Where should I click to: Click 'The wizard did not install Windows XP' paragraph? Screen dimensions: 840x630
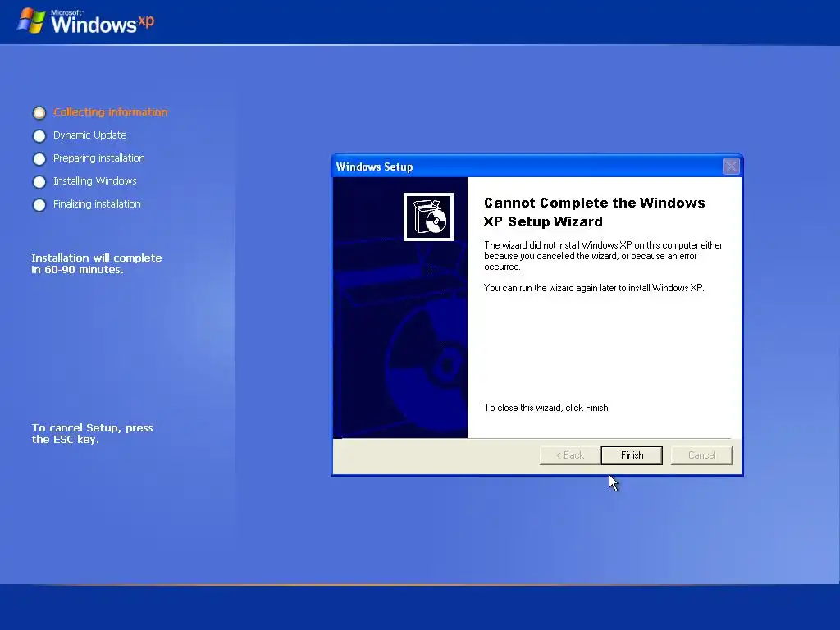(x=603, y=256)
